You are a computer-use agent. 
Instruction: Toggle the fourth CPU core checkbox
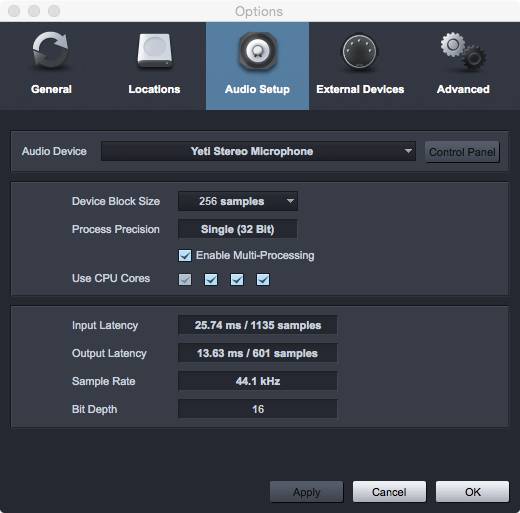pos(263,279)
